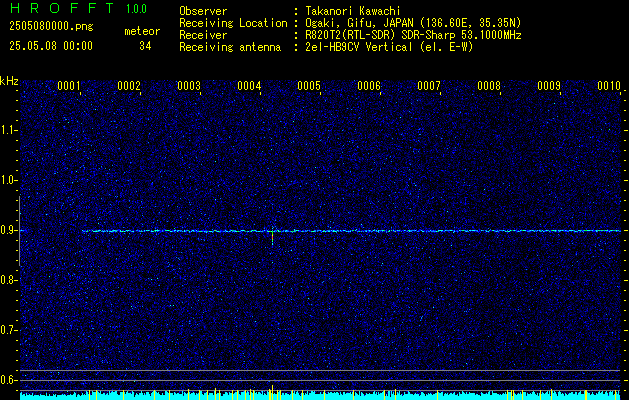
Task: Click time marker 0009
Action: click(549, 86)
